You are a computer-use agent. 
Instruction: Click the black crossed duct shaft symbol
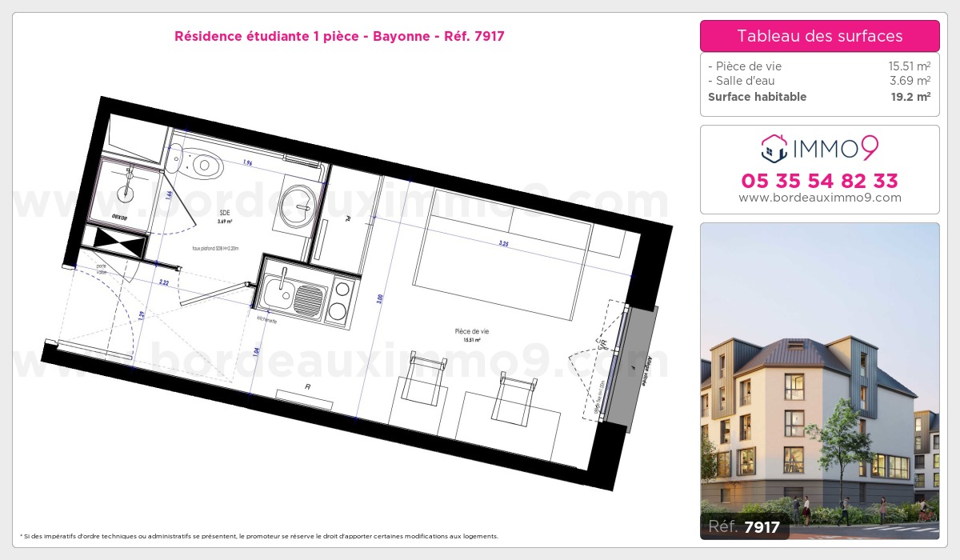point(120,241)
